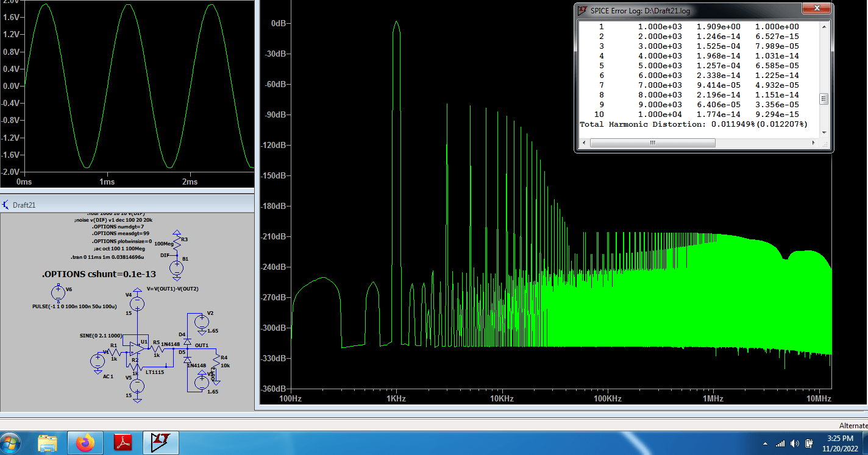Click the log value 1.525e-04 in harmonic row 3
This screenshot has height=455, width=868.
pos(719,46)
